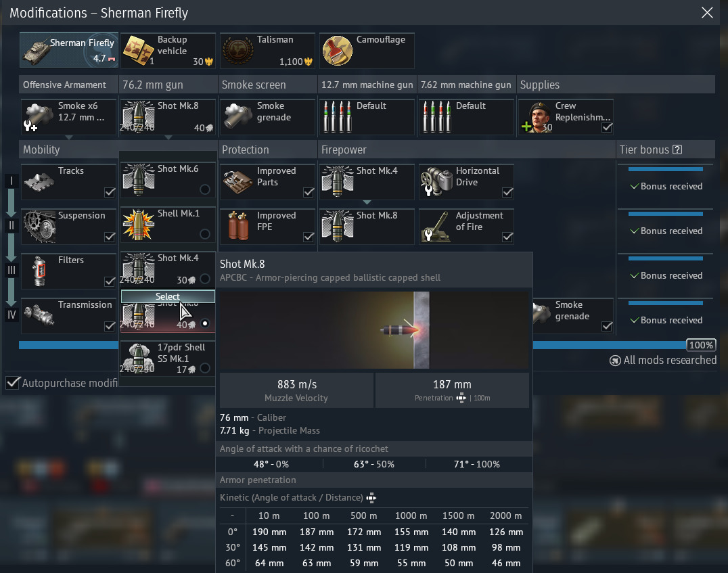Viewport: 728px width, 573px height.
Task: Click the Talisman icon
Action: (x=237, y=51)
